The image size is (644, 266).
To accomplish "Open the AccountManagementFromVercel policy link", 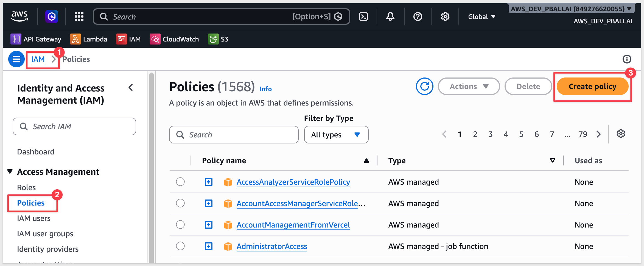I will (x=293, y=225).
